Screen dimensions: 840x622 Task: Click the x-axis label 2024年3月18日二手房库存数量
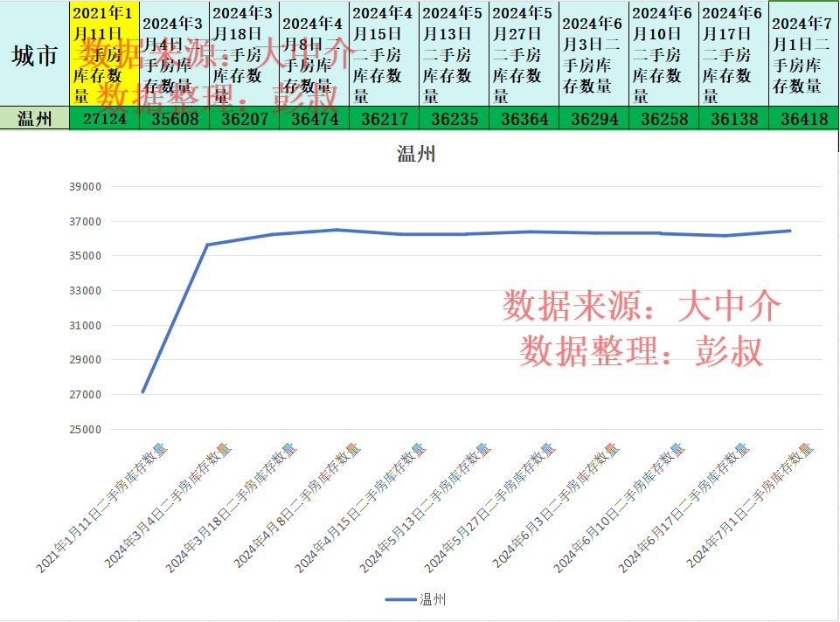231,508
